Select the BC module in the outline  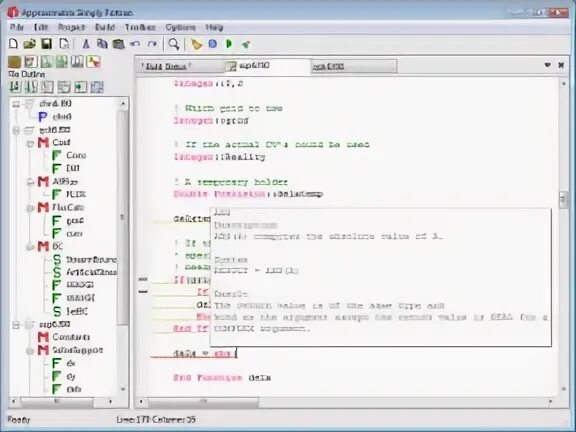pos(57,246)
